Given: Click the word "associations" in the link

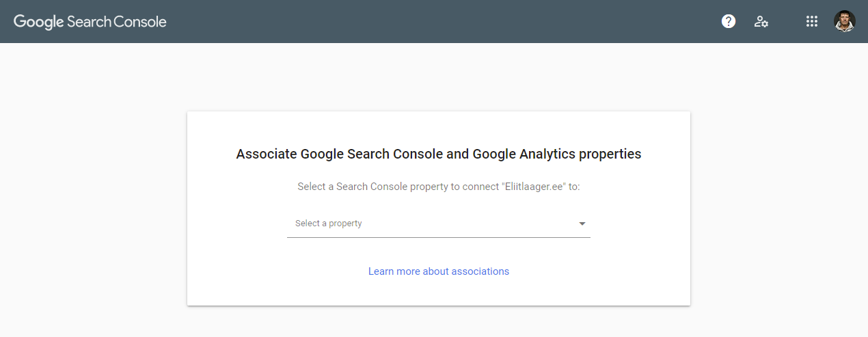Looking at the screenshot, I should click(483, 271).
